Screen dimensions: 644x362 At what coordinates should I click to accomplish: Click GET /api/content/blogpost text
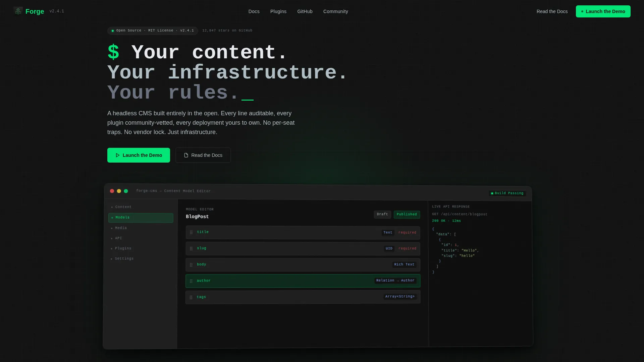click(x=460, y=214)
